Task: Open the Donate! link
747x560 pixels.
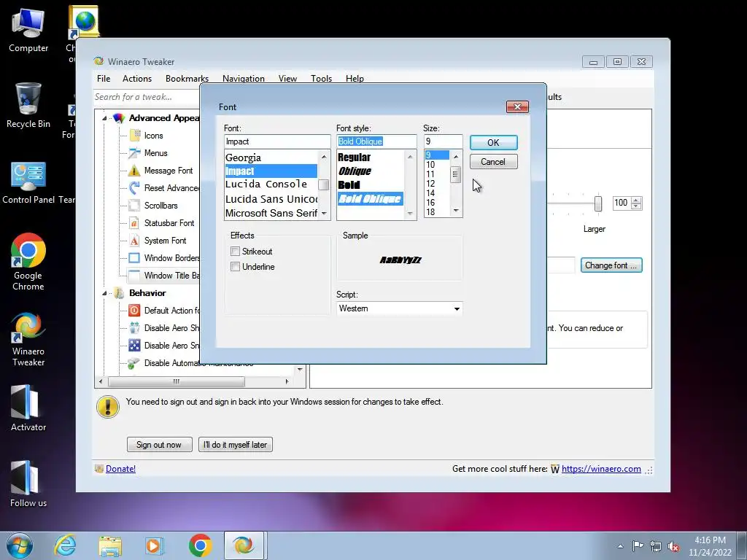Action: [x=120, y=469]
